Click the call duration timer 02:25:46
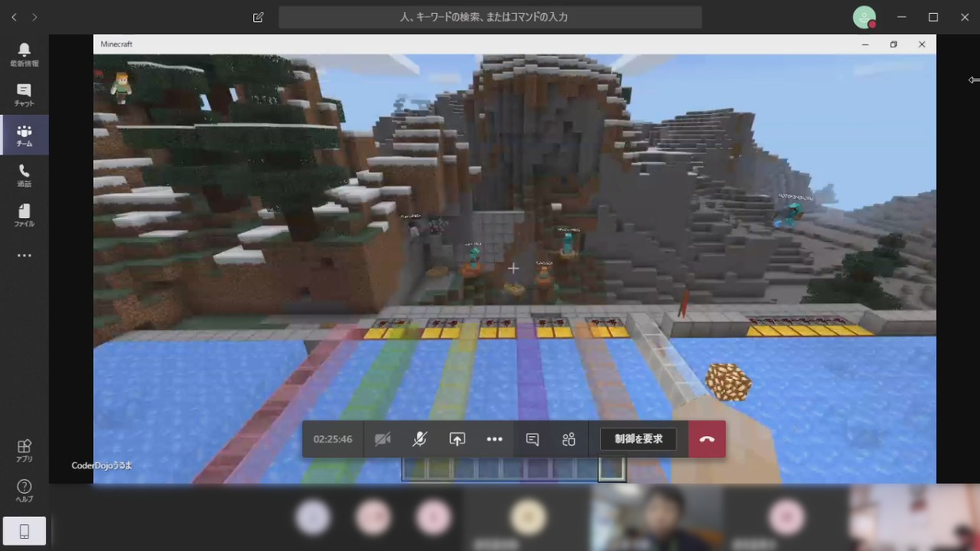The width and height of the screenshot is (980, 551). [333, 439]
